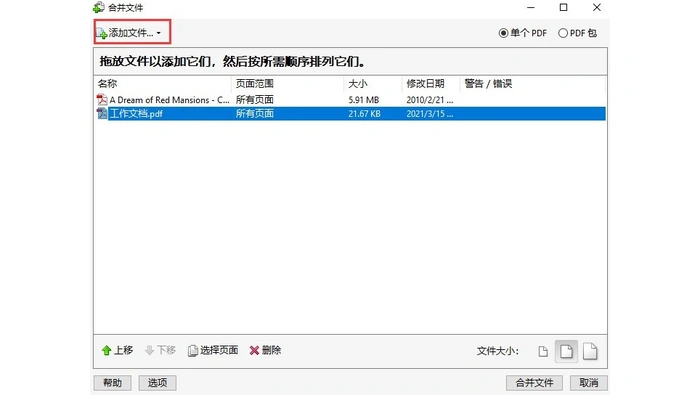Click the 21.67 KB size cell
The height and width of the screenshot is (395, 700).
tap(365, 114)
